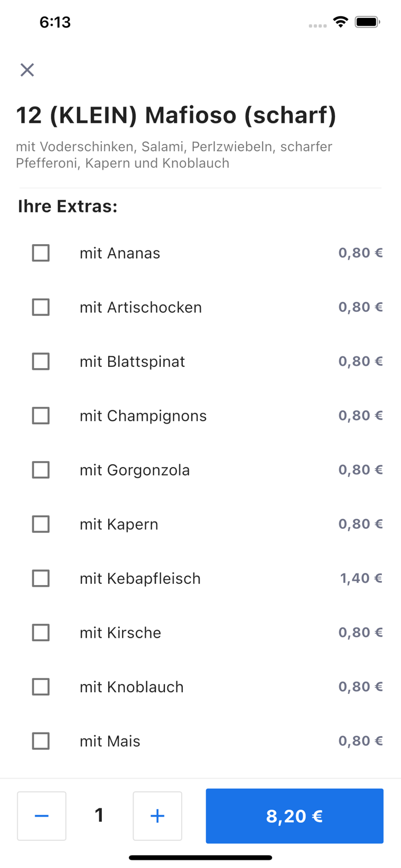
Task: Close the Mafioso item detail view
Action: 27,69
